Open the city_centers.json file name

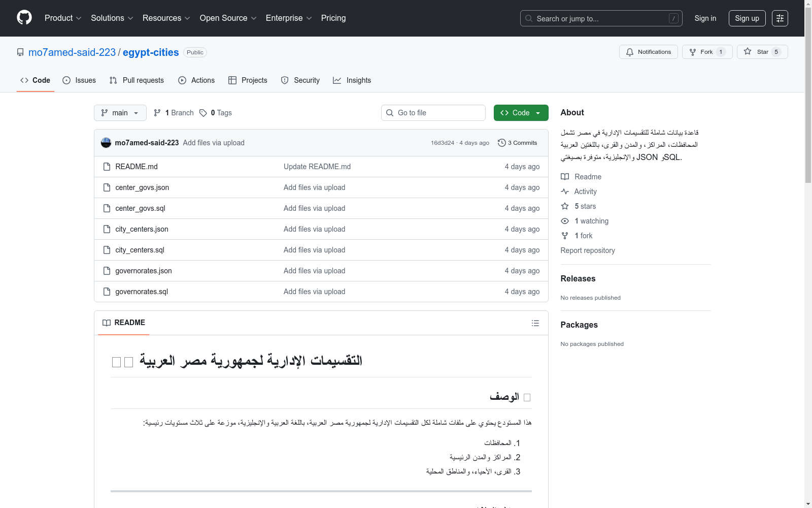point(142,229)
